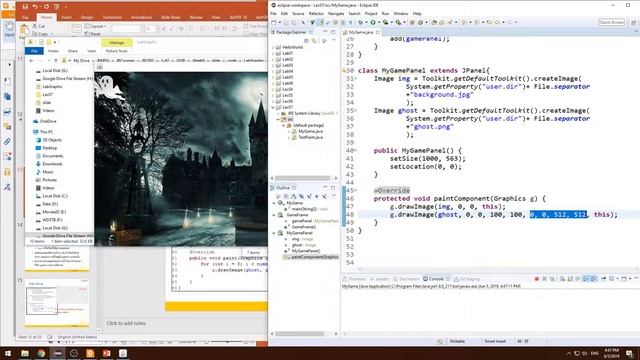Switch to the MyGame.java editor tab
This screenshot has width=640, height=360.
pos(361,32)
